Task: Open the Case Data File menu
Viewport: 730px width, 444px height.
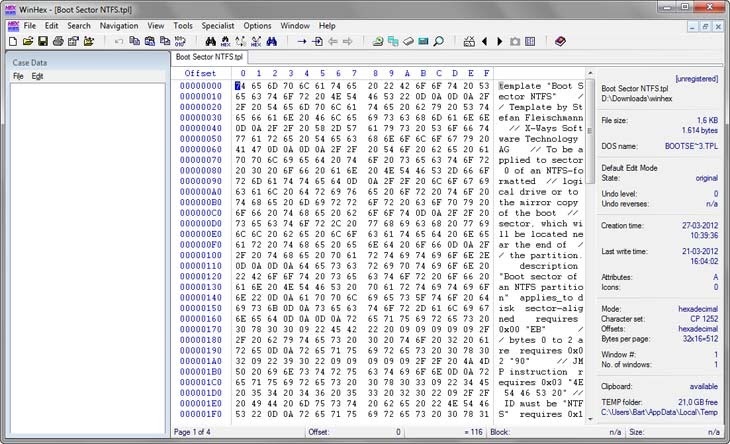Action: [18, 76]
